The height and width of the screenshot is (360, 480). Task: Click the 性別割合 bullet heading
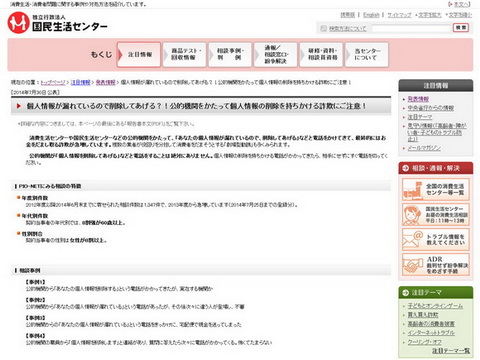[x=32, y=234]
